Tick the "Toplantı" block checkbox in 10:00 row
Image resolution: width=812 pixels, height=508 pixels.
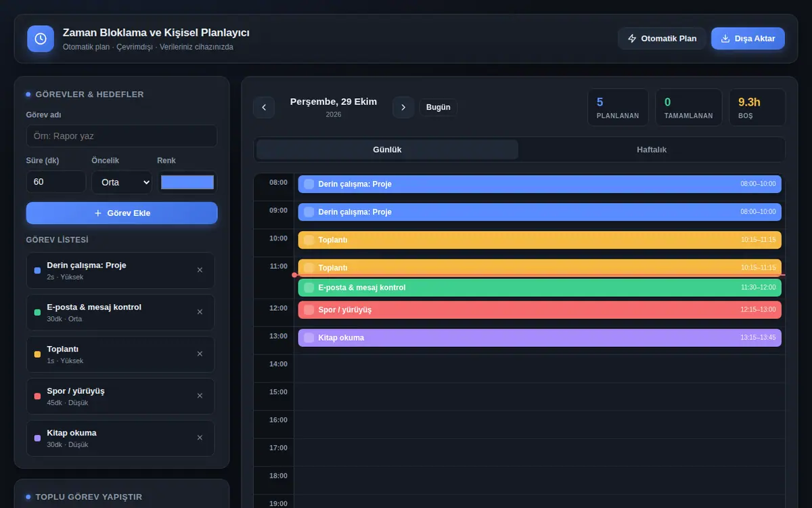click(x=309, y=240)
